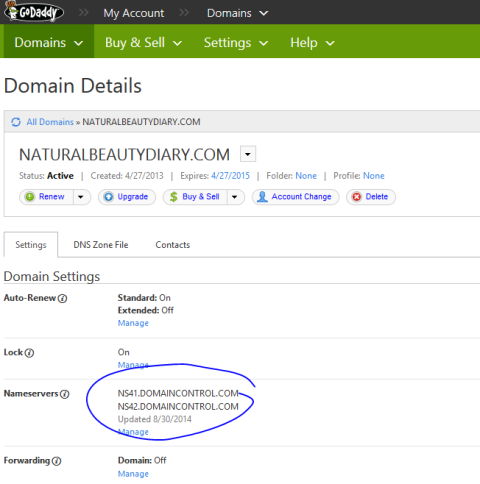
Task: Open Lock info icon
Action: tap(29, 353)
